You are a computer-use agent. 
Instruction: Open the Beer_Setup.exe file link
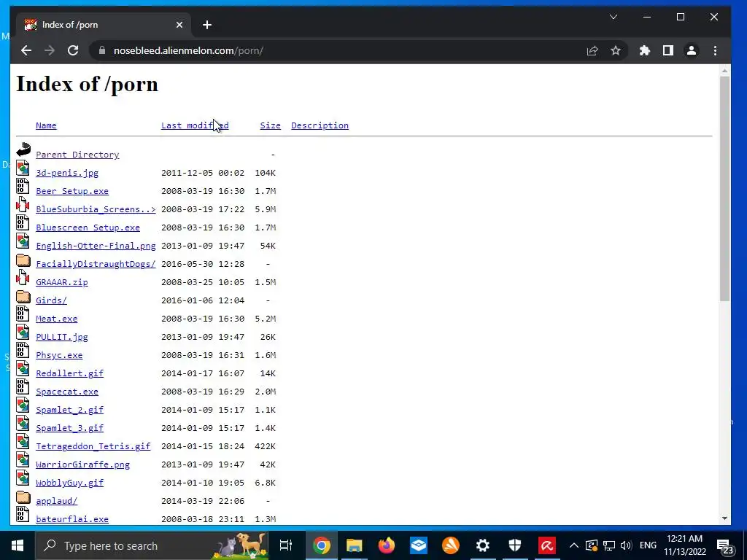point(72,191)
